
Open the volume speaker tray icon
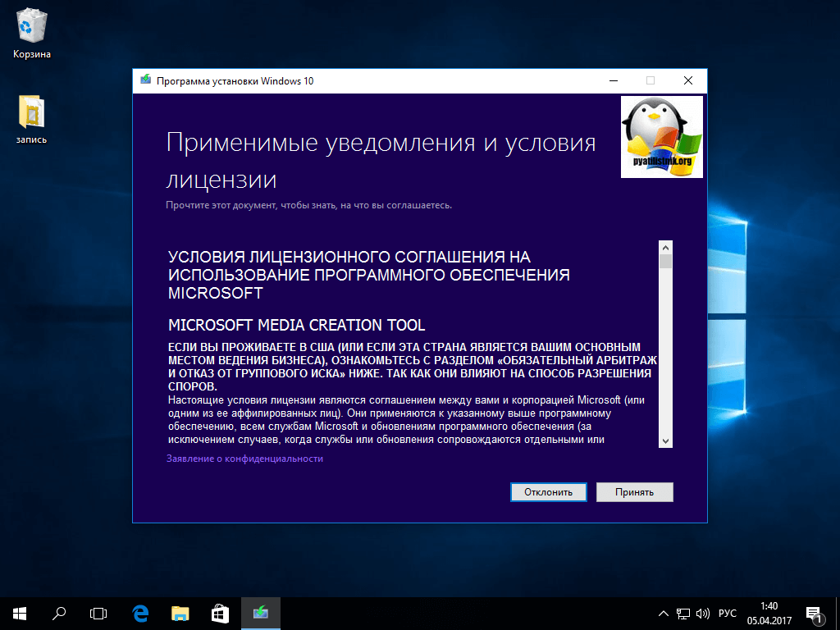(x=702, y=614)
